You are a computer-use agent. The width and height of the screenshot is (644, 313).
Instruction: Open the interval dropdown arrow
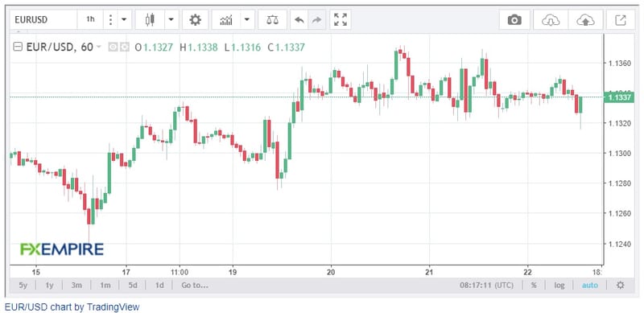[x=125, y=19]
